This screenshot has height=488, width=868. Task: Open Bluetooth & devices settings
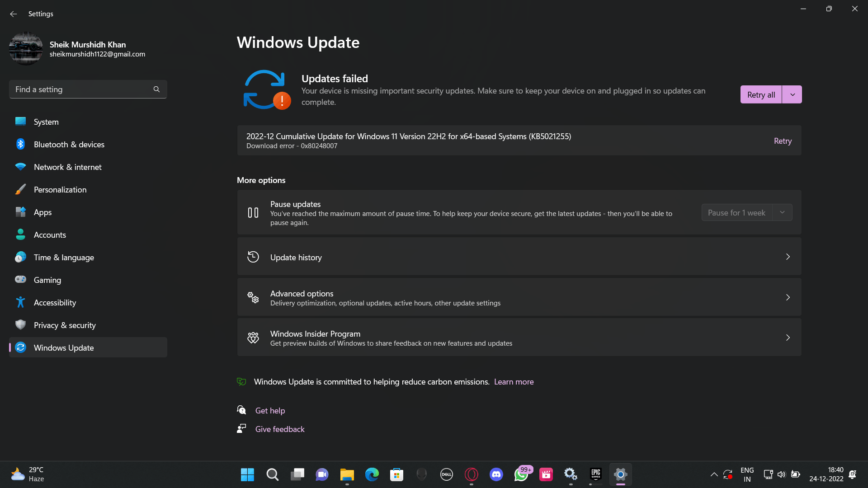point(88,144)
